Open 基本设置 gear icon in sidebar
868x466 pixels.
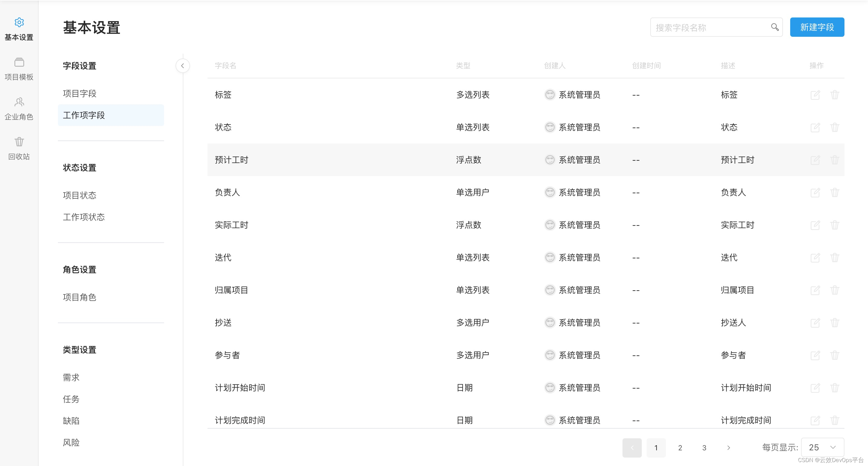click(19, 23)
